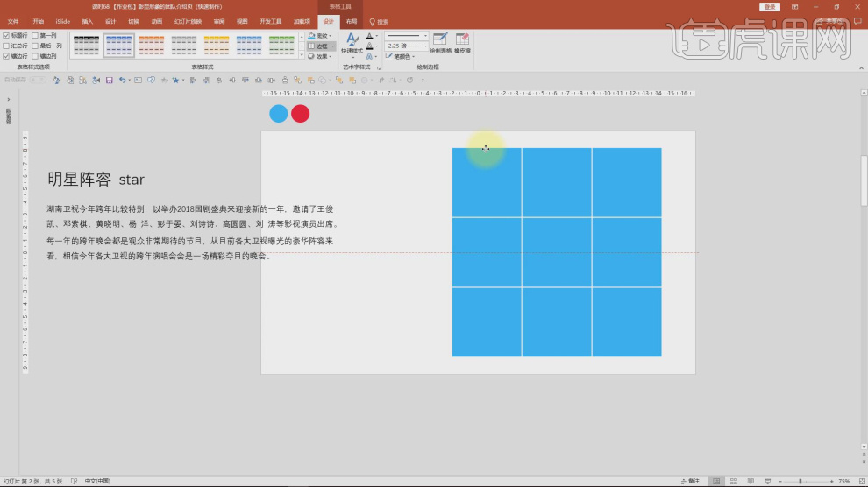Switch to normal view icon

[716, 482]
